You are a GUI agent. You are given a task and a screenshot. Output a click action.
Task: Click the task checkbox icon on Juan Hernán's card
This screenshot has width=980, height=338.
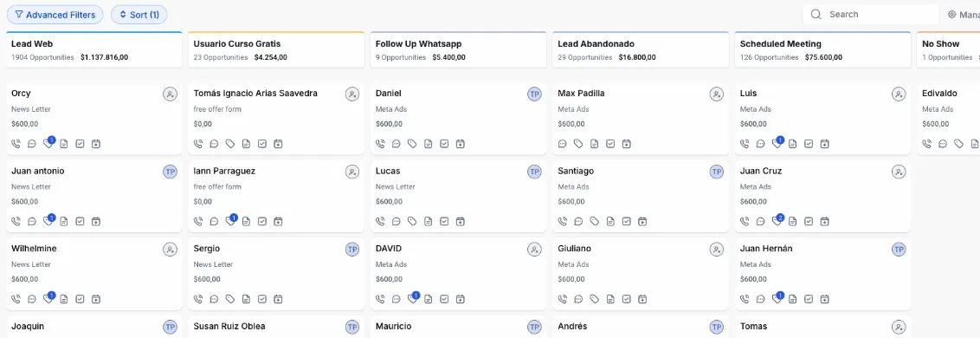pyautogui.click(x=809, y=299)
